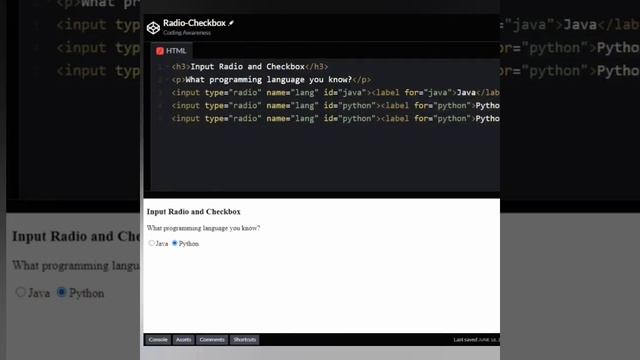Show keyboard Shortcuts

pyautogui.click(x=244, y=340)
